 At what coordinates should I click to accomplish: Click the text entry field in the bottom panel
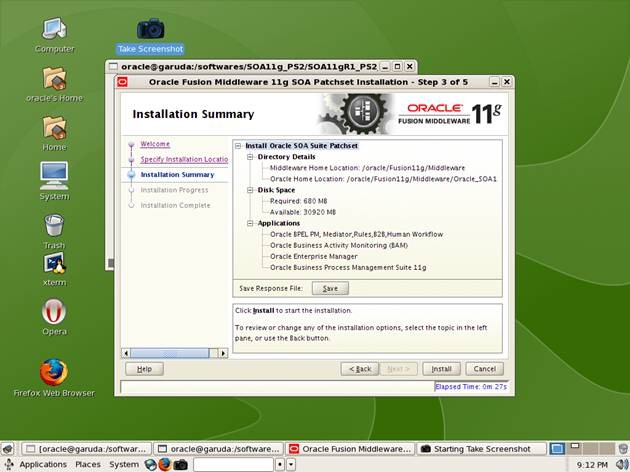point(233,465)
